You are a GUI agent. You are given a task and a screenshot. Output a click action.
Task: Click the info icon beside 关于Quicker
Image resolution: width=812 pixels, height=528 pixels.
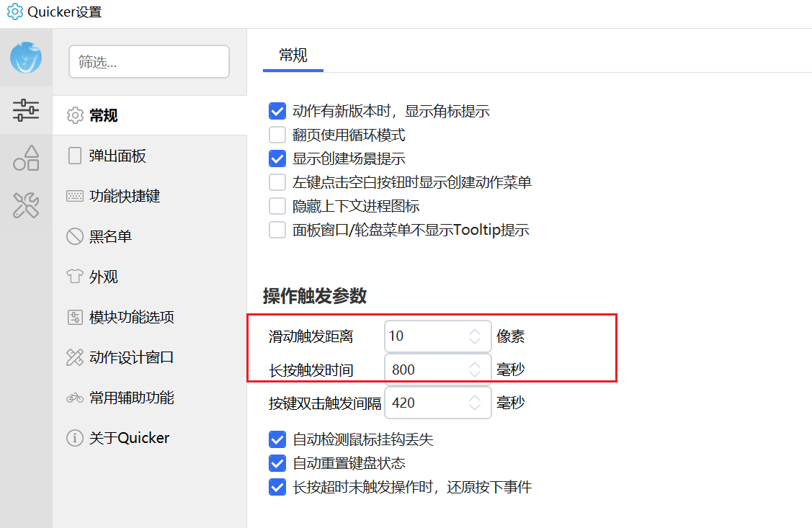click(75, 438)
